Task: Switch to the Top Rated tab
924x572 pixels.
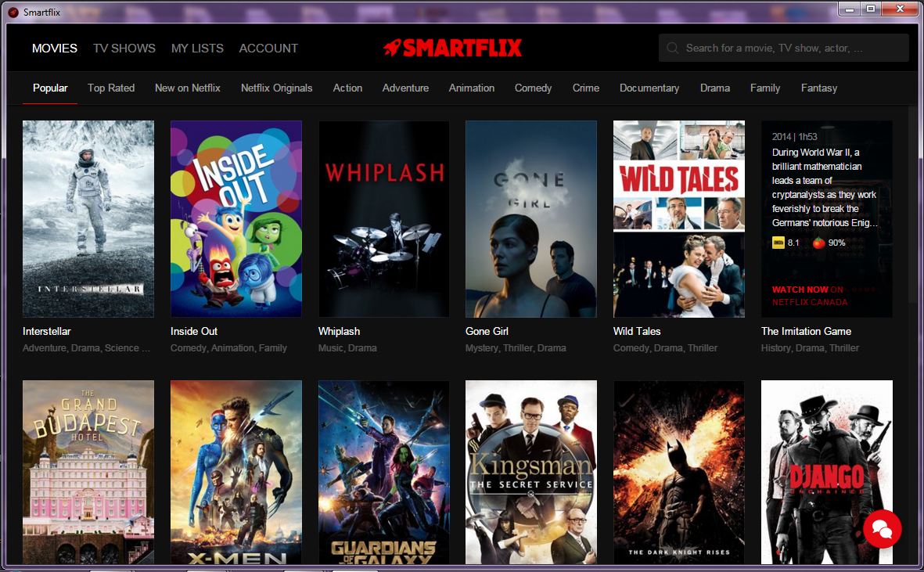Action: point(111,88)
